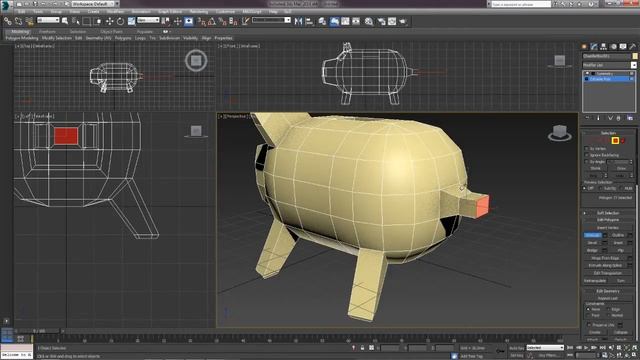The height and width of the screenshot is (360, 640).
Task: Select the Element sub-object level icon
Action: point(623,141)
